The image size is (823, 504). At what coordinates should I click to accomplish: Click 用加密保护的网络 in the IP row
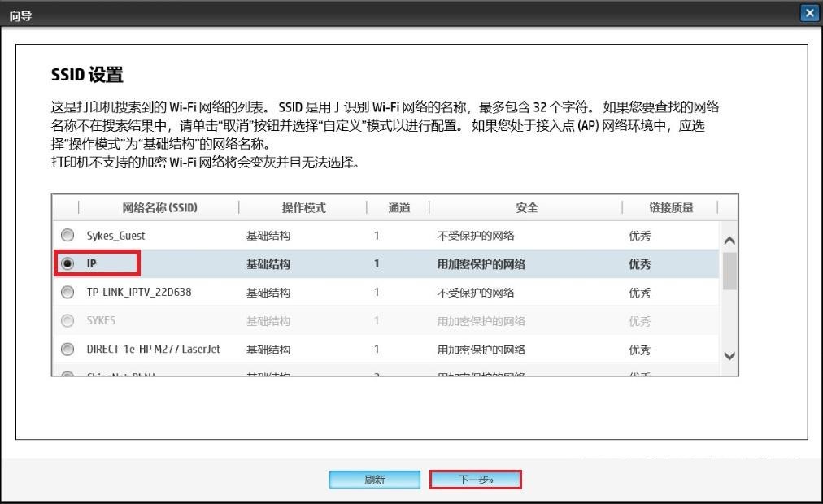[481, 264]
